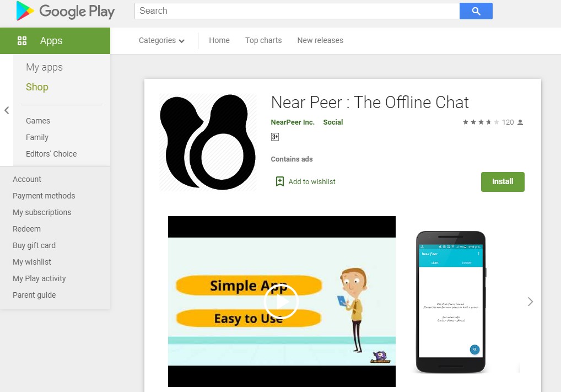Viewport: 561px width, 392px height.
Task: Open My apps in sidebar
Action: tap(45, 67)
